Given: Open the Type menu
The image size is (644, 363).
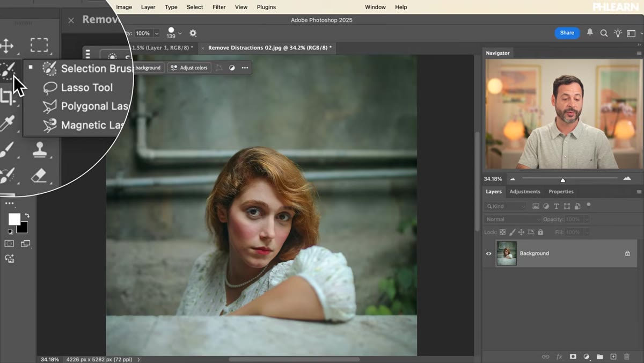Looking at the screenshot, I should point(171,7).
